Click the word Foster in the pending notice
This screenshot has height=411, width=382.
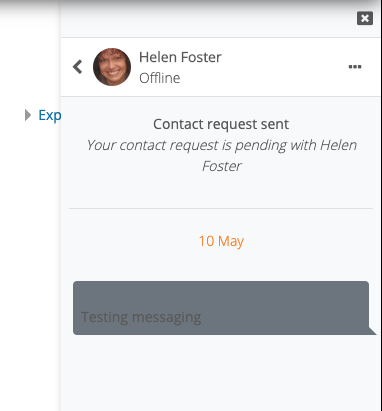(222, 166)
